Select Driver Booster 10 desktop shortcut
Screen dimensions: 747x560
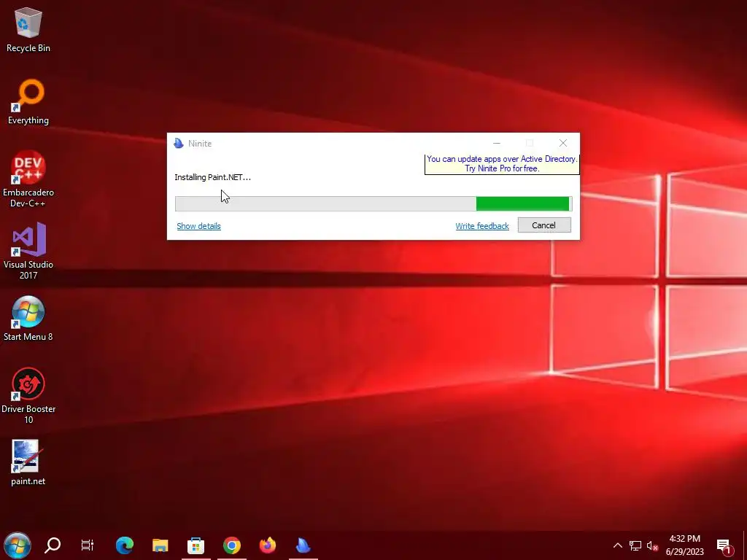(28, 396)
